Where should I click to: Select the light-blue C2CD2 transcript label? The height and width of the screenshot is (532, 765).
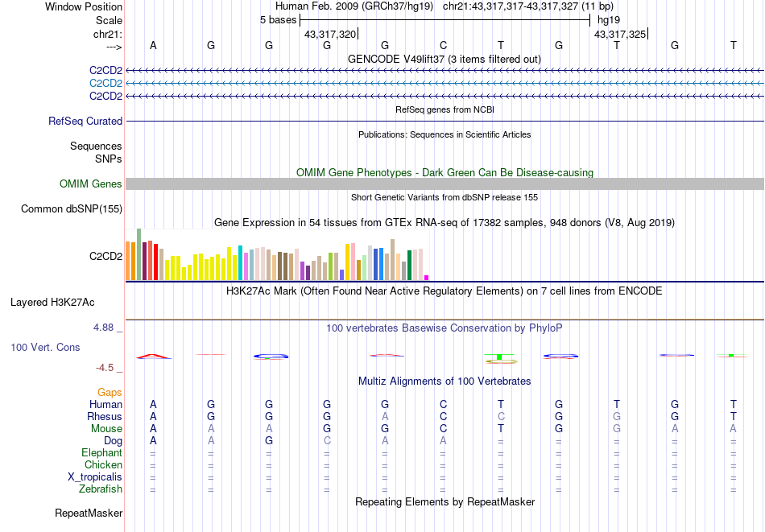pyautogui.click(x=105, y=84)
